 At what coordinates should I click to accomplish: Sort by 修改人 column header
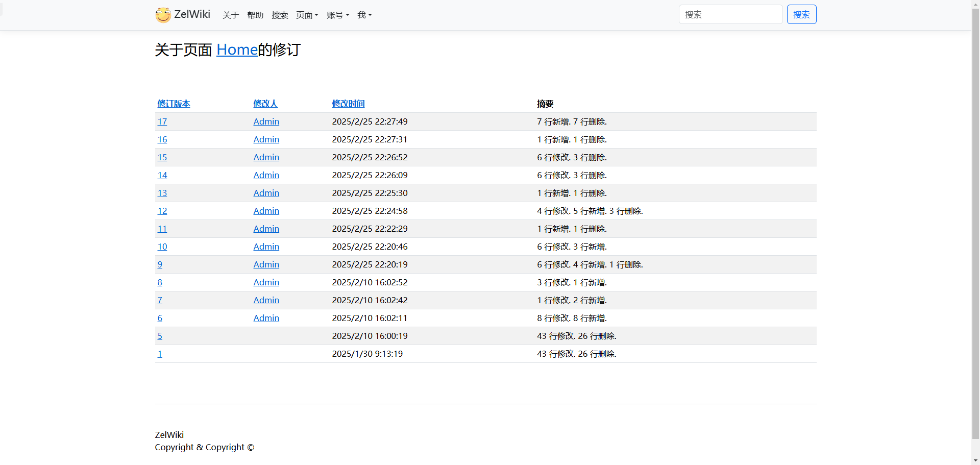265,104
